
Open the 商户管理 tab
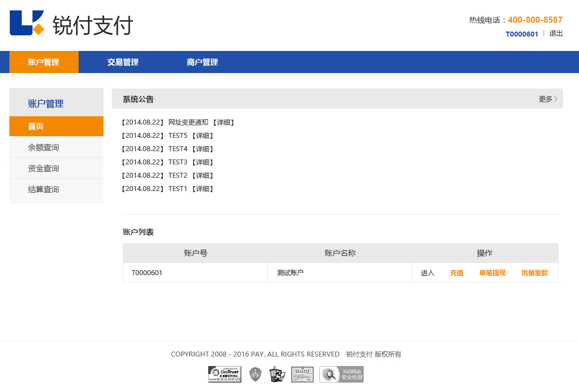202,62
